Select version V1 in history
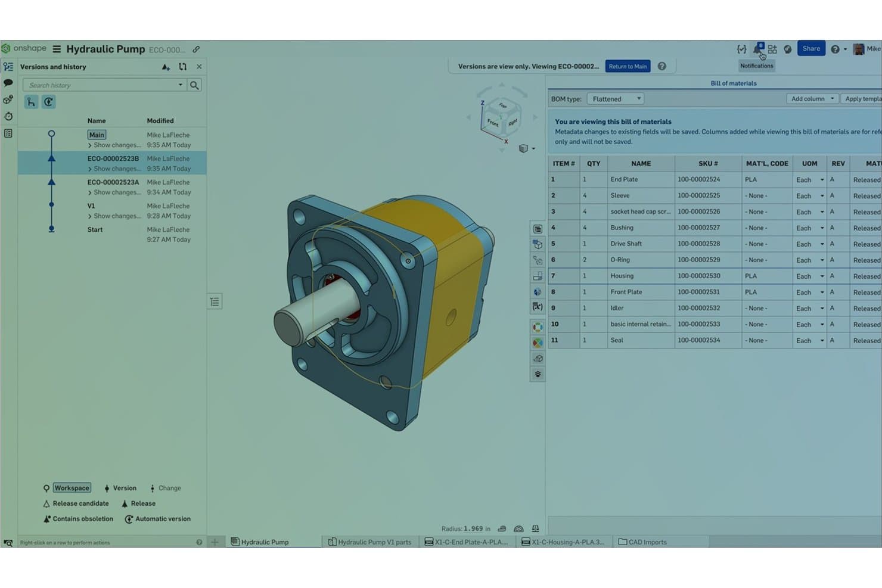 coord(112,211)
